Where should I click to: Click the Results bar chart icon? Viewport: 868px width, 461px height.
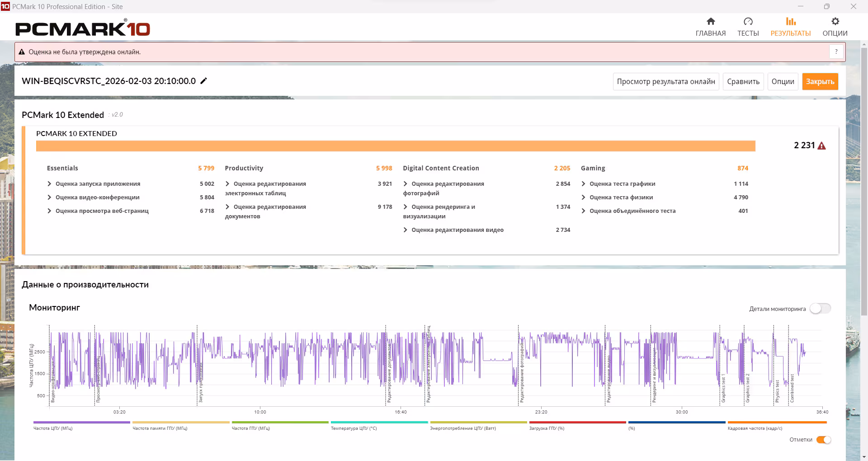(790, 21)
